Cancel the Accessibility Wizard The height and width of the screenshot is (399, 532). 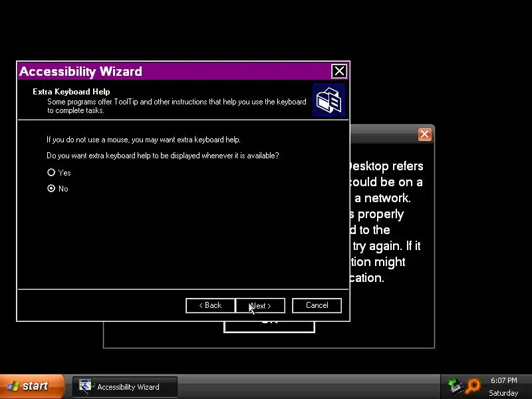point(317,305)
